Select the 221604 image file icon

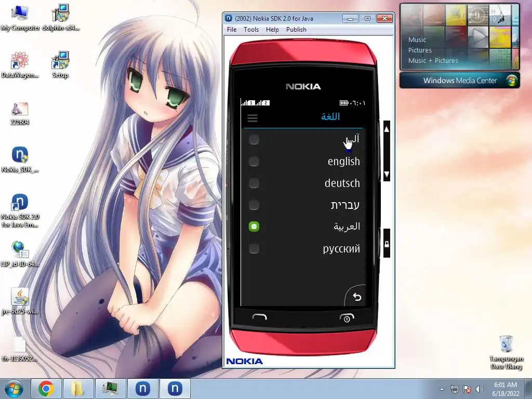coord(20,114)
